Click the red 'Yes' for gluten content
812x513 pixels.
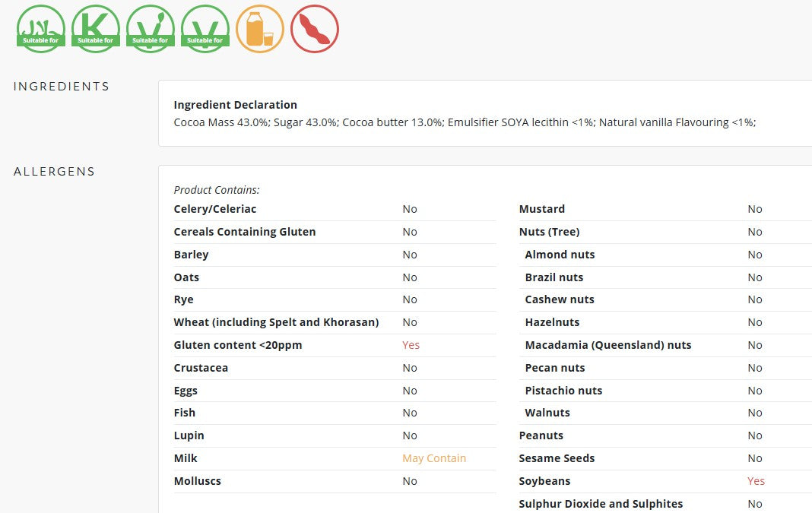[411, 345]
